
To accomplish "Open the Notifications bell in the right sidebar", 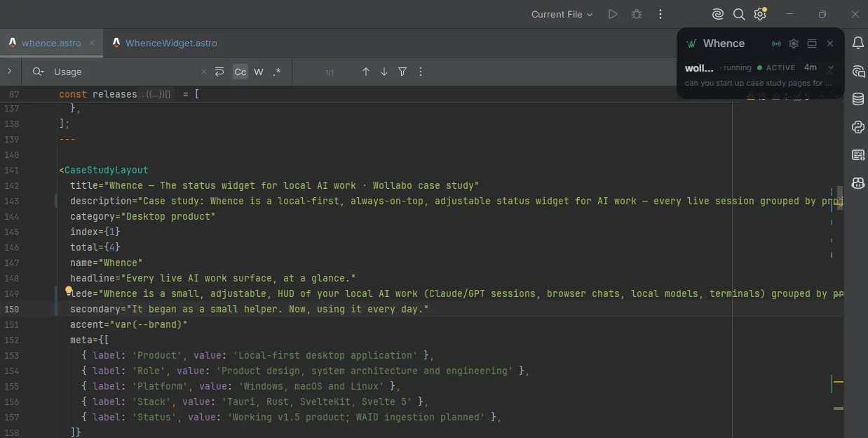I will coord(858,44).
